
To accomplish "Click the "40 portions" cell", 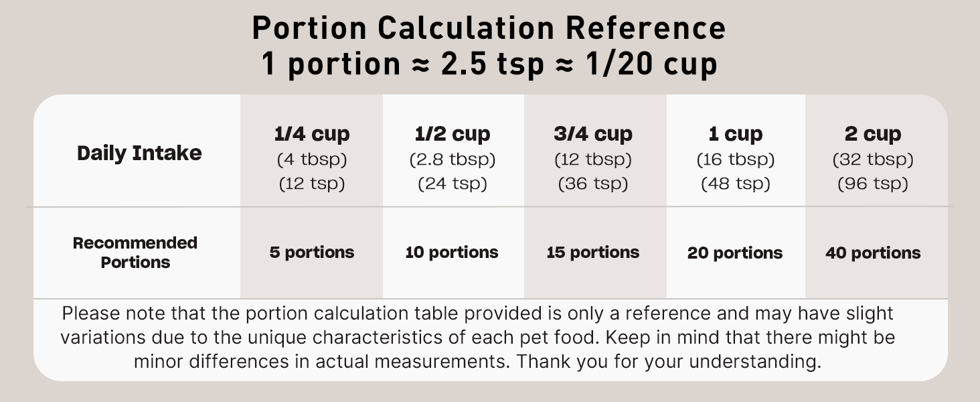I will [x=873, y=253].
